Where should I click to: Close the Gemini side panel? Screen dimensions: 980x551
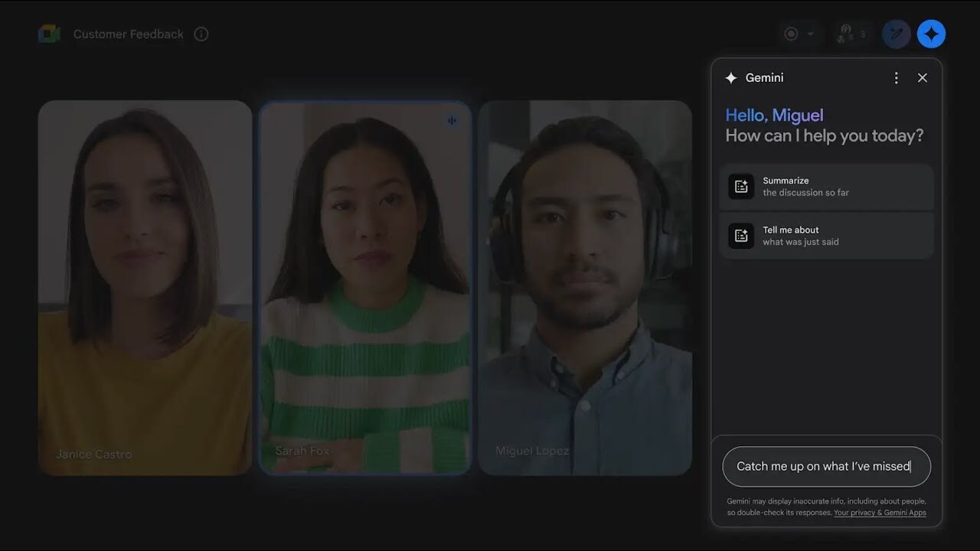[923, 77]
